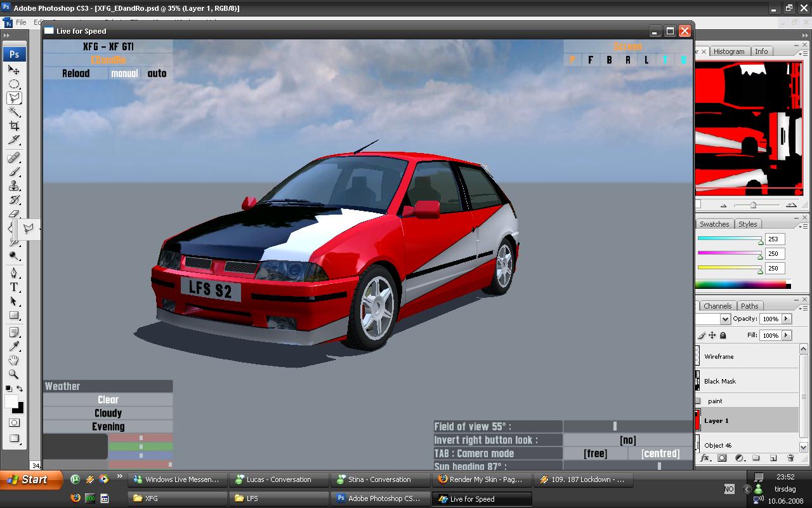Switch to the Channels tab
The image size is (812, 508).
717,306
